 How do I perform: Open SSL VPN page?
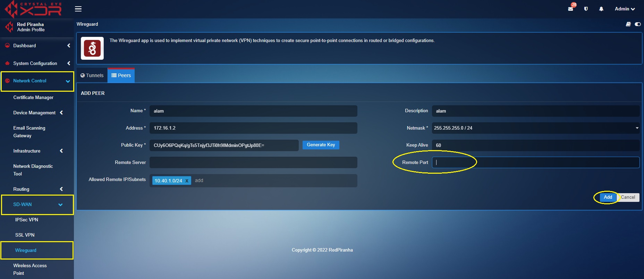pyautogui.click(x=25, y=235)
